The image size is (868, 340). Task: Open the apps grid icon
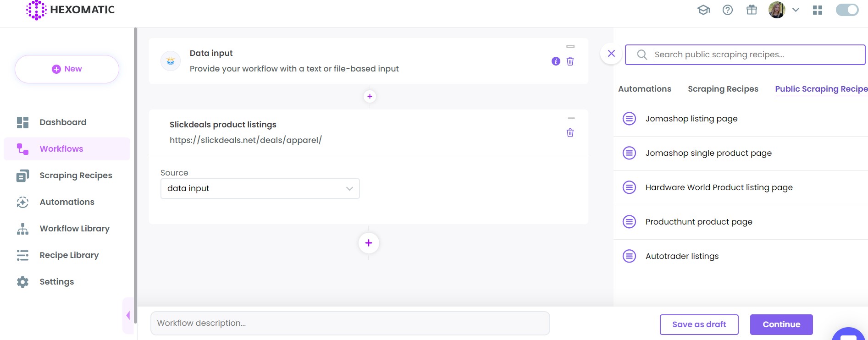coord(817,10)
